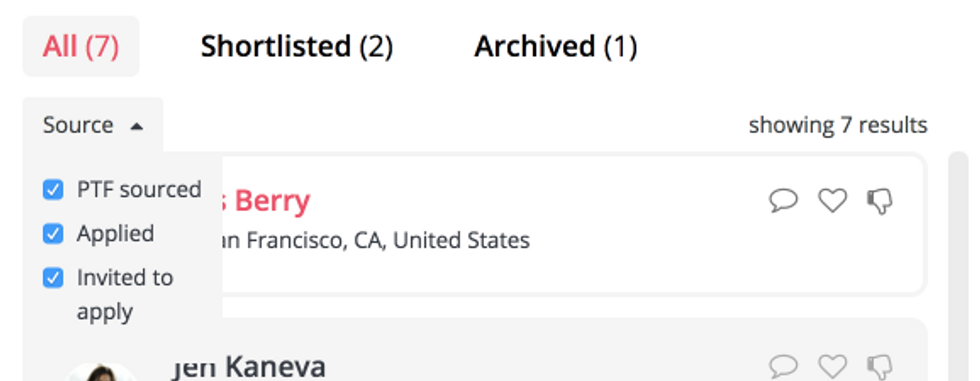Click the results list vertical scrollbar
Image resolution: width=980 pixels, height=381 pixels.
(958, 265)
